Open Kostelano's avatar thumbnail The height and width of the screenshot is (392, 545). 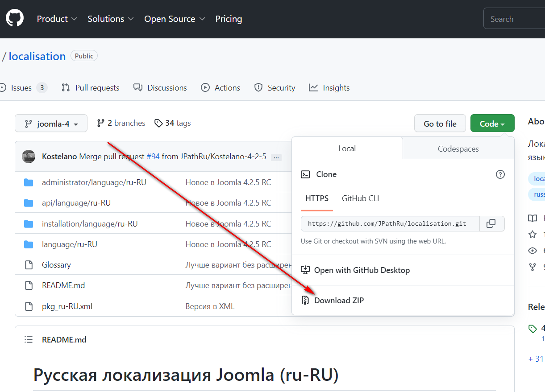point(29,157)
